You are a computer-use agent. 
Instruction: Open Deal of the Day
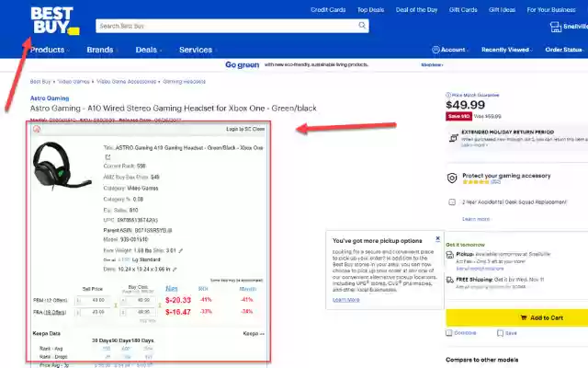tap(416, 10)
